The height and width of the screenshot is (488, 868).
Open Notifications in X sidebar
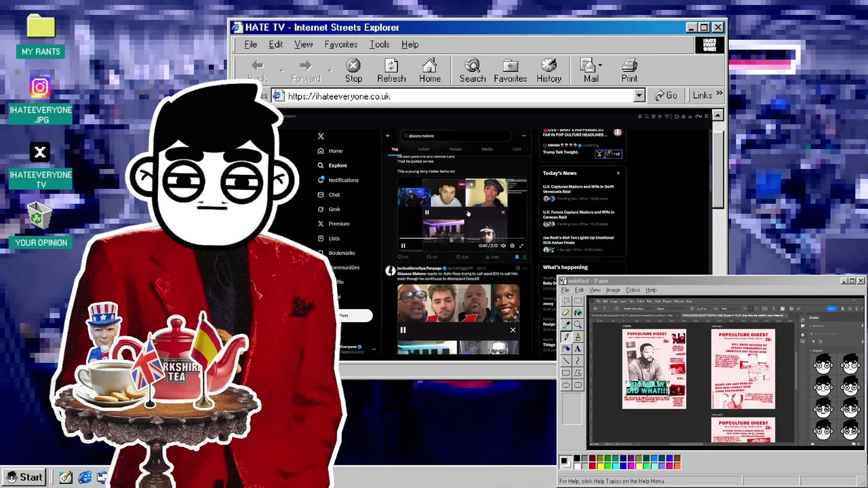coord(338,180)
